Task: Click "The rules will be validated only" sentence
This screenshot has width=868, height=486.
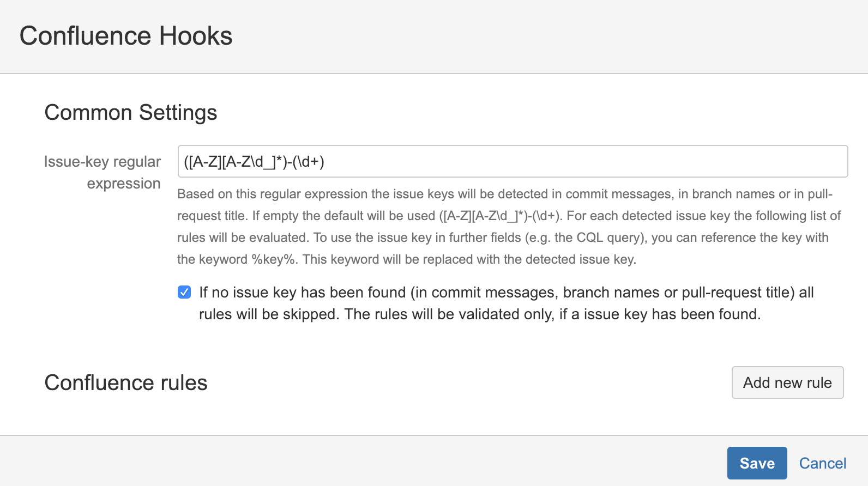Action: click(x=449, y=314)
